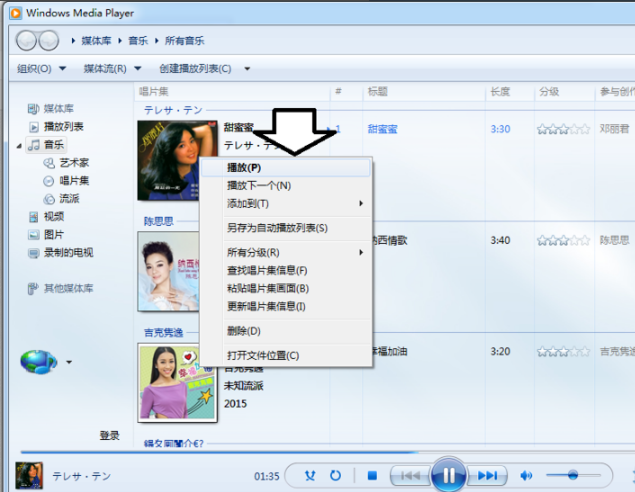Click the previous track button
This screenshot has width=635, height=492.
click(410, 475)
